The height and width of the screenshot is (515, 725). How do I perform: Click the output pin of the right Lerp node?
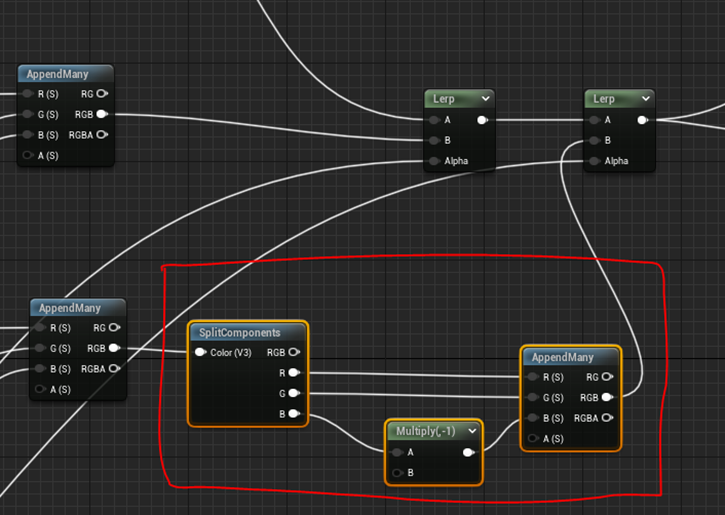click(x=642, y=120)
